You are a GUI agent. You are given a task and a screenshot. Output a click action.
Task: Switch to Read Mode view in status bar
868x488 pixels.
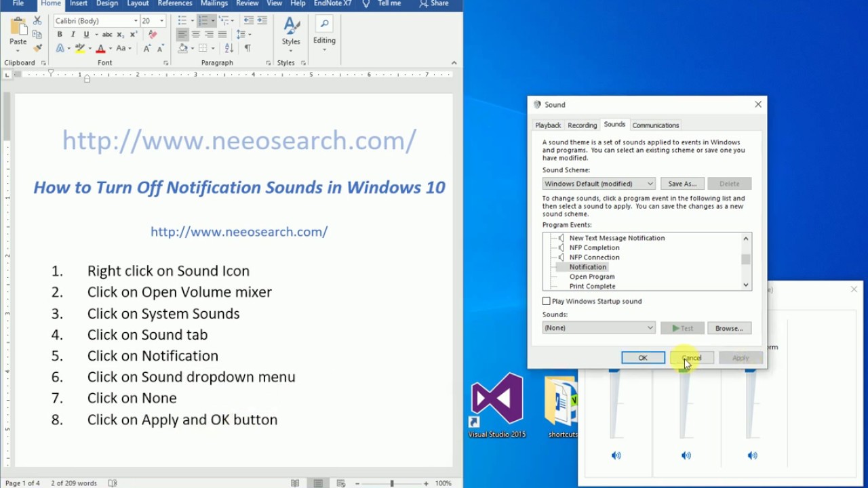pos(295,483)
